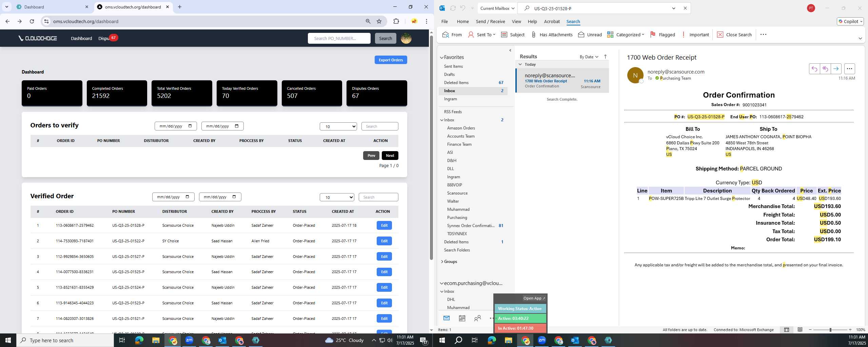Viewport: 868px width, 347px height.
Task: Open the Synnex Order Confirmation folder
Action: coord(471,226)
